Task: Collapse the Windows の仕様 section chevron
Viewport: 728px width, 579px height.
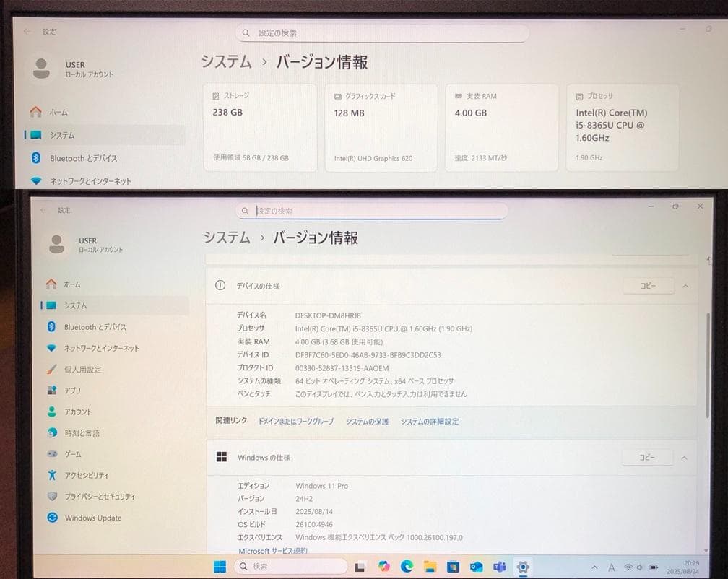Action: (685, 457)
